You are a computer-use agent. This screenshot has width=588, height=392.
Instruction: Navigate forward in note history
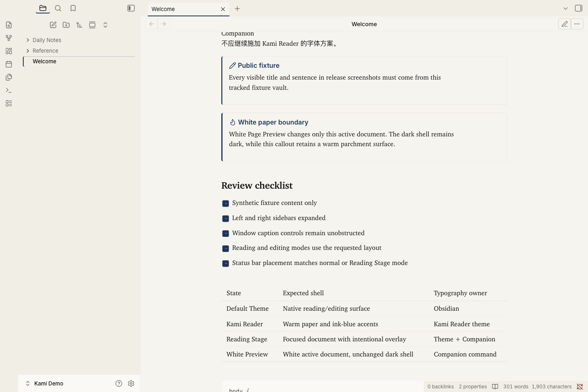tap(164, 24)
